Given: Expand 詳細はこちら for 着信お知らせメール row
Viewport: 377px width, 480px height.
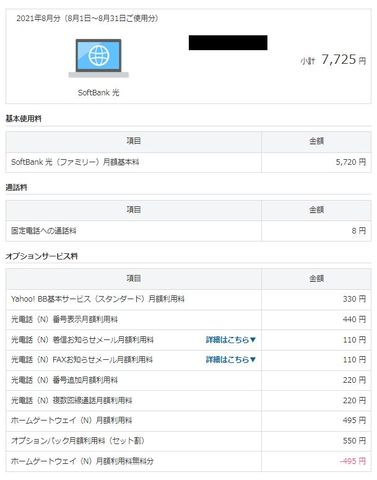Looking at the screenshot, I should [x=231, y=340].
